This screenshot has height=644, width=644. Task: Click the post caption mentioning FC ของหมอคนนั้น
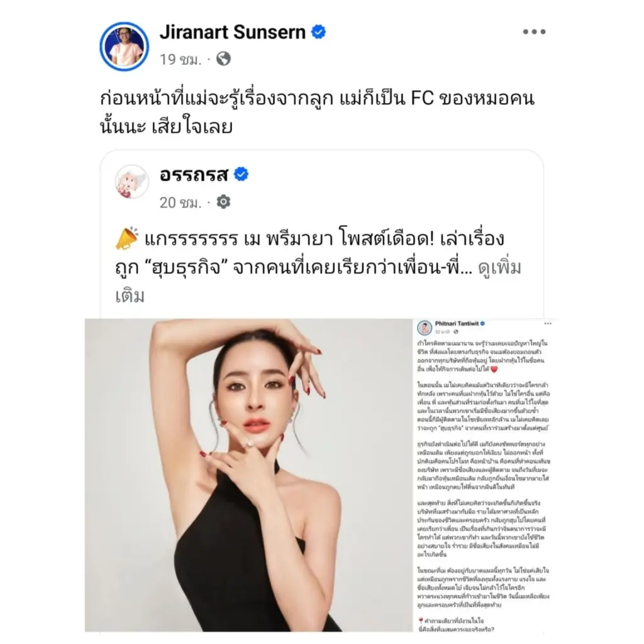coord(317,112)
